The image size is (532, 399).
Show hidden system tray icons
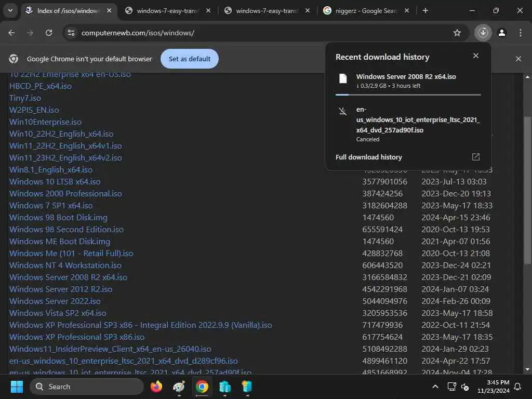(x=435, y=387)
